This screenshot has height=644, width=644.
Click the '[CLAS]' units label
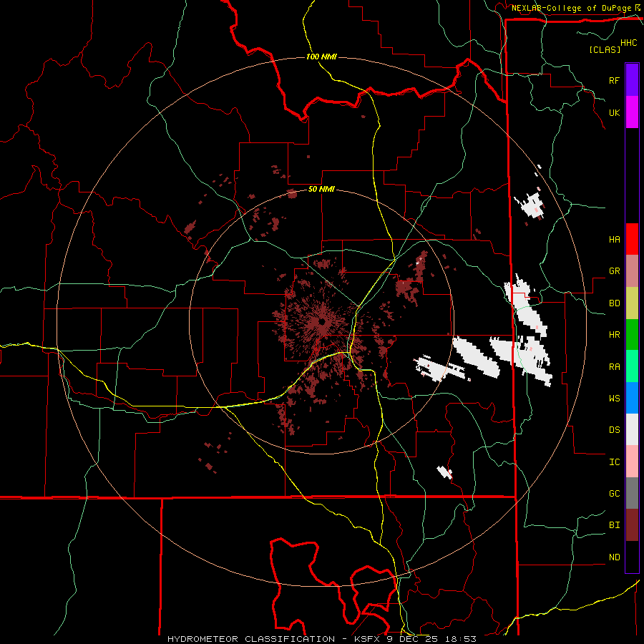pyautogui.click(x=605, y=49)
